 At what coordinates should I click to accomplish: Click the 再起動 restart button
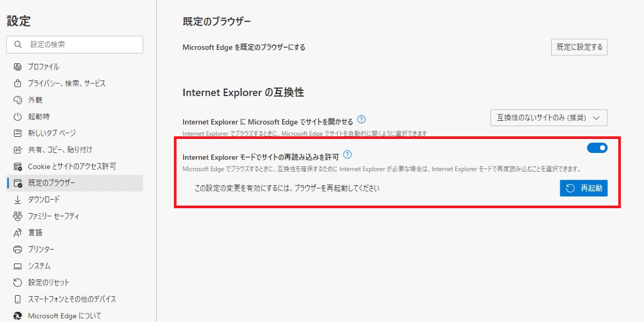583,188
